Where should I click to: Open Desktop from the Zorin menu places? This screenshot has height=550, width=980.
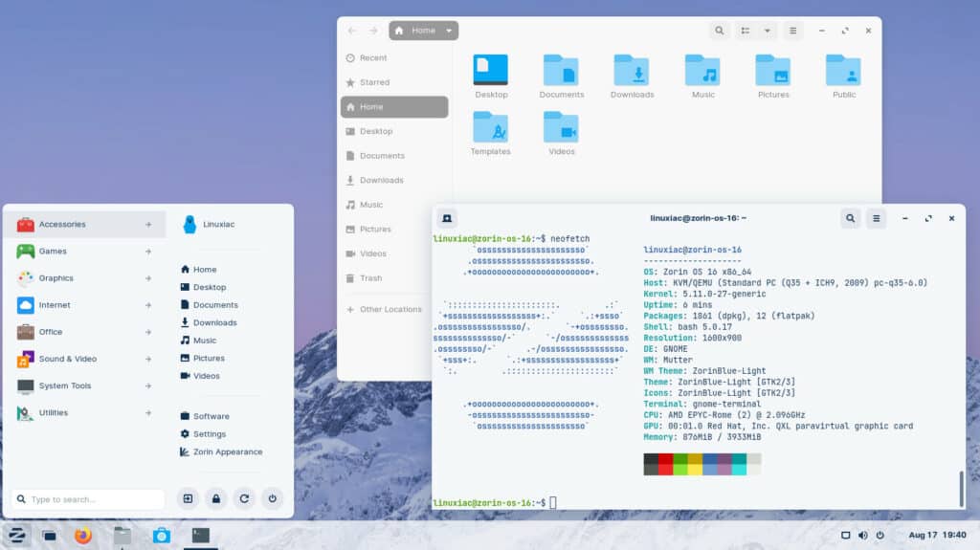point(203,288)
